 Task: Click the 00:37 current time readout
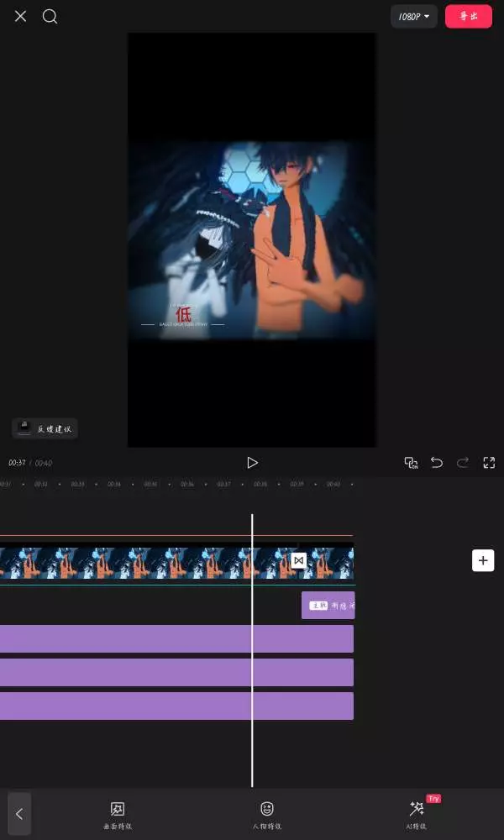tap(17, 463)
